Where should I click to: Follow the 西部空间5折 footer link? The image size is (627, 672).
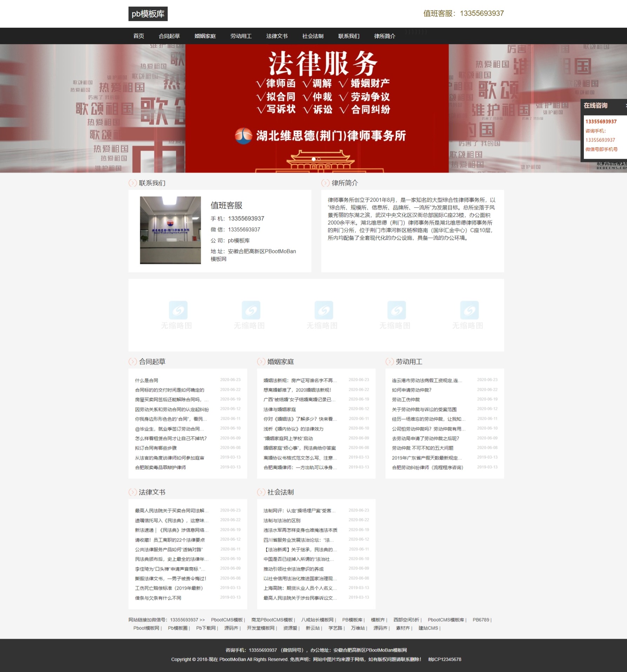pyautogui.click(x=406, y=620)
